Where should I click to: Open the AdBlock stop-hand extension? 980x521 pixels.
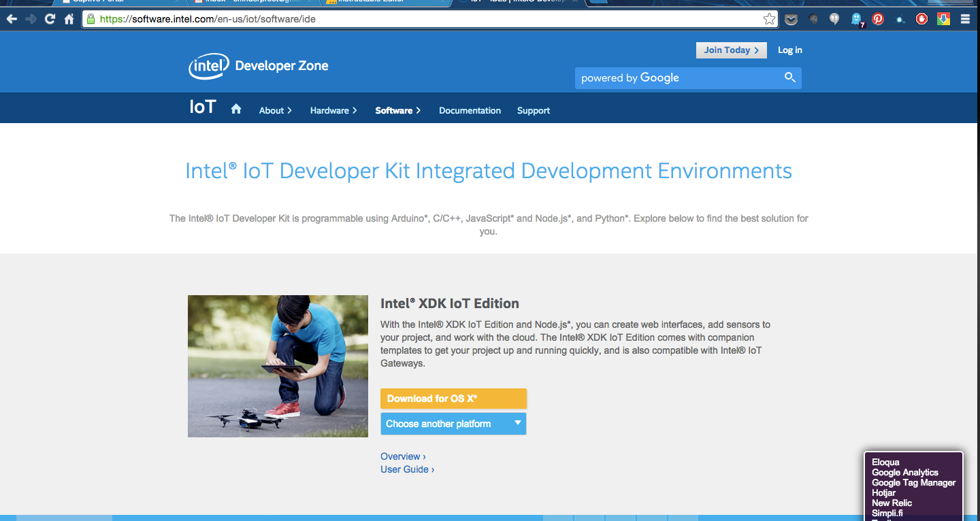pyautogui.click(x=921, y=19)
